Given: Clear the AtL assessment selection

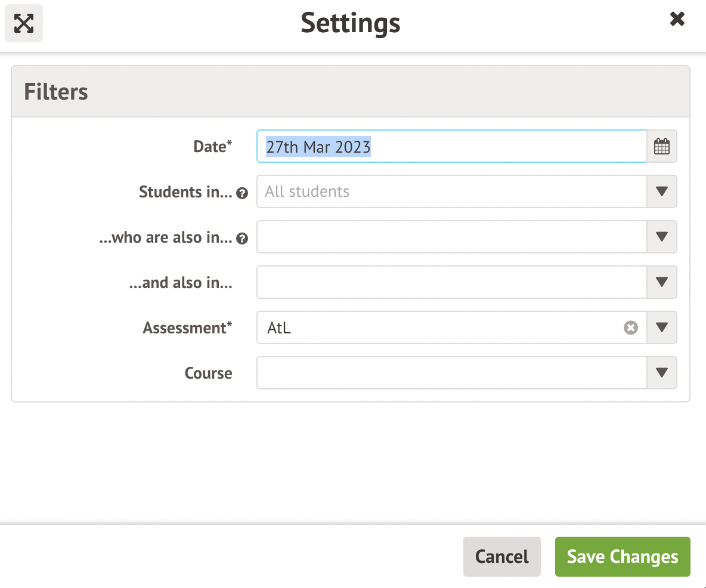Looking at the screenshot, I should (x=631, y=327).
